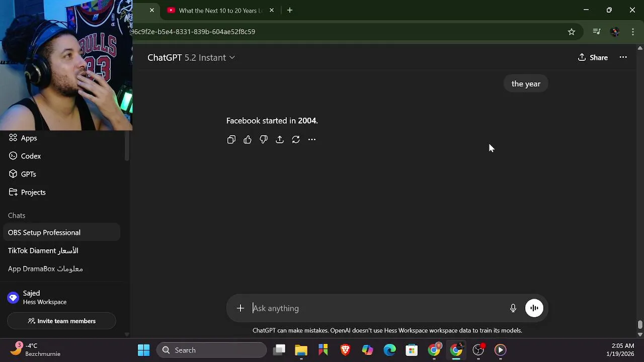The image size is (644, 362).
Task: Click Invite team members
Action: coord(61,321)
